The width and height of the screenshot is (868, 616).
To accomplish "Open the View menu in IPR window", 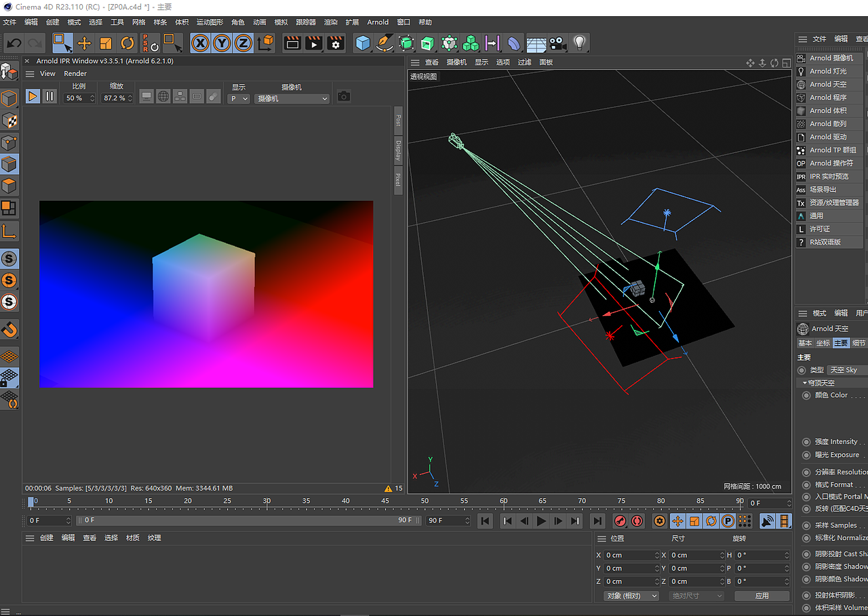I will pyautogui.click(x=47, y=73).
